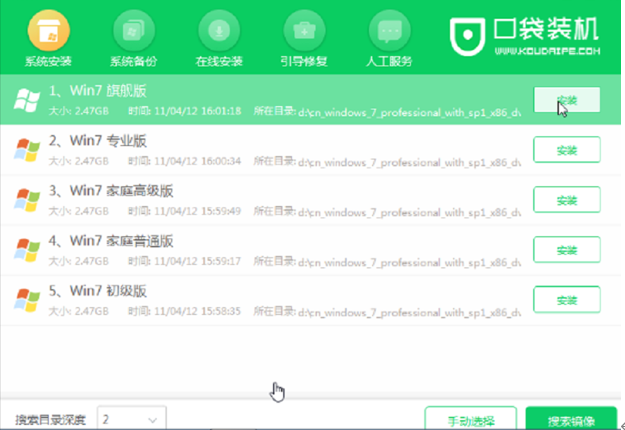Open the 系统备份 icon
This screenshot has width=625, height=430.
click(x=134, y=31)
